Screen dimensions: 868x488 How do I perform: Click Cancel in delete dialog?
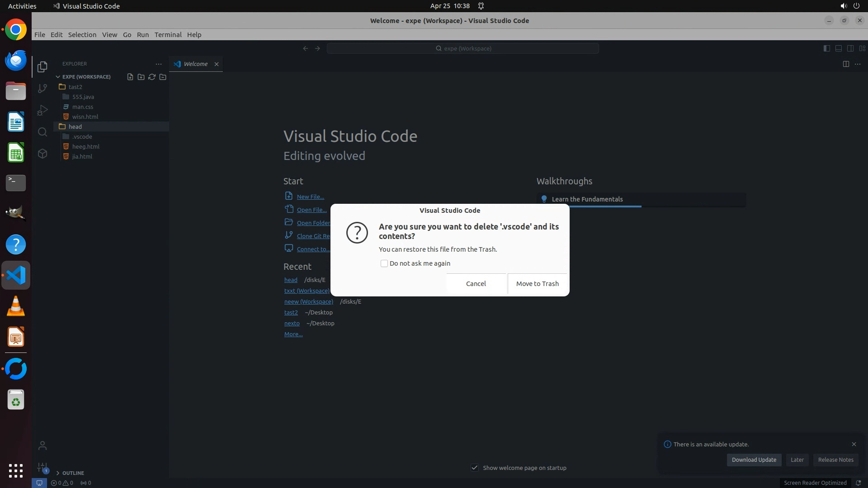click(x=476, y=284)
